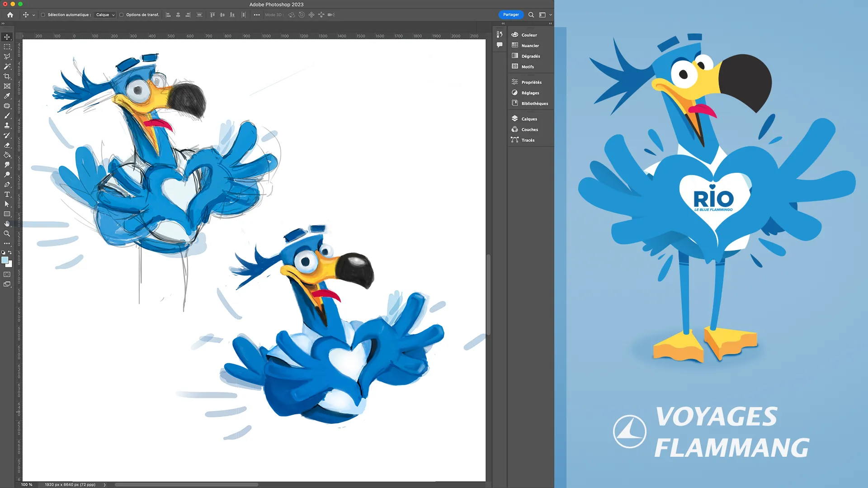The width and height of the screenshot is (868, 488).
Task: Select the Hand tool
Action: coord(7,223)
